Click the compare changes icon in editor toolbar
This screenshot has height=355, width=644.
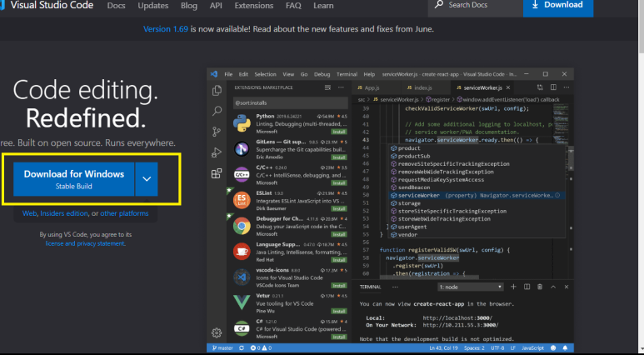click(540, 87)
